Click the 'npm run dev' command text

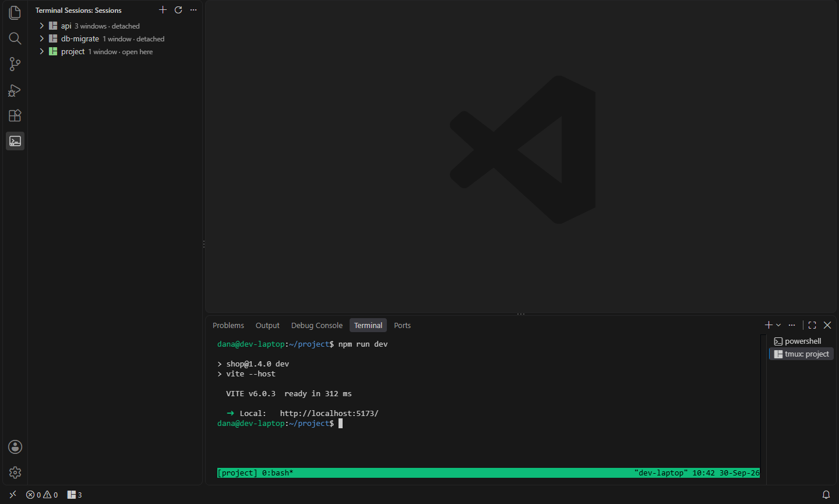tap(363, 344)
